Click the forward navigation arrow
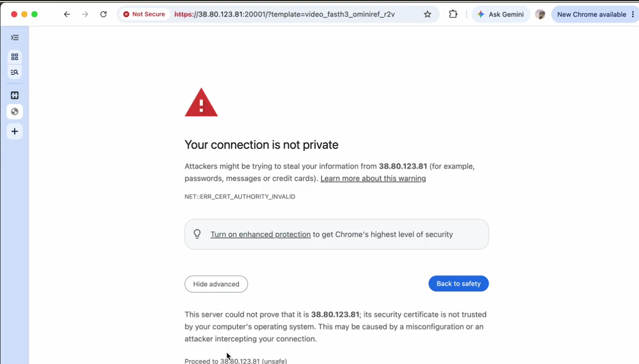This screenshot has width=639, height=364. tap(85, 14)
